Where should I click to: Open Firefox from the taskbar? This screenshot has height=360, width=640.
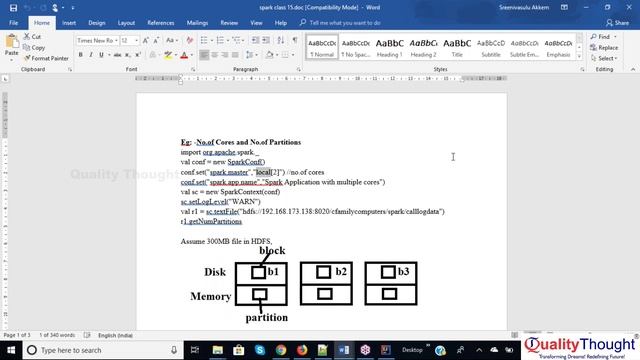click(x=302, y=350)
